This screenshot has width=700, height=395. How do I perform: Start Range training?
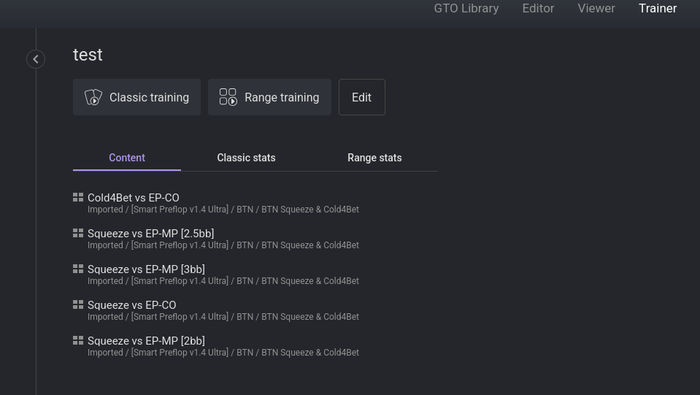(x=270, y=97)
